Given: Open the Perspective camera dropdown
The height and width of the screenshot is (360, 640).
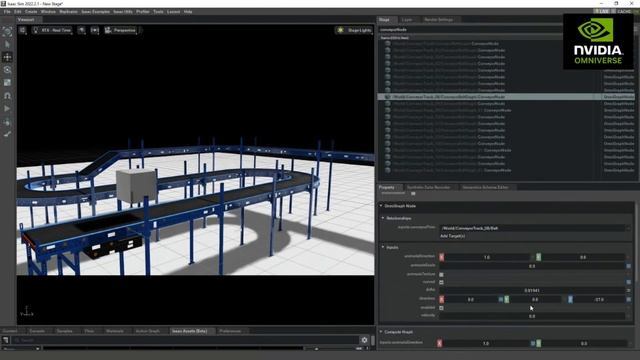Looking at the screenshot, I should (120, 30).
